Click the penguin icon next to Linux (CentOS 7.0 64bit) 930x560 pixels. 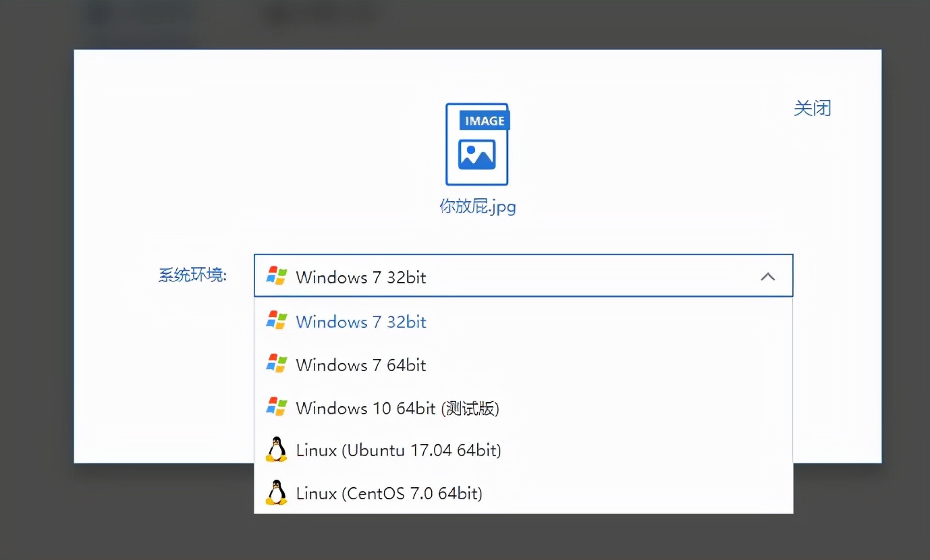click(x=276, y=493)
